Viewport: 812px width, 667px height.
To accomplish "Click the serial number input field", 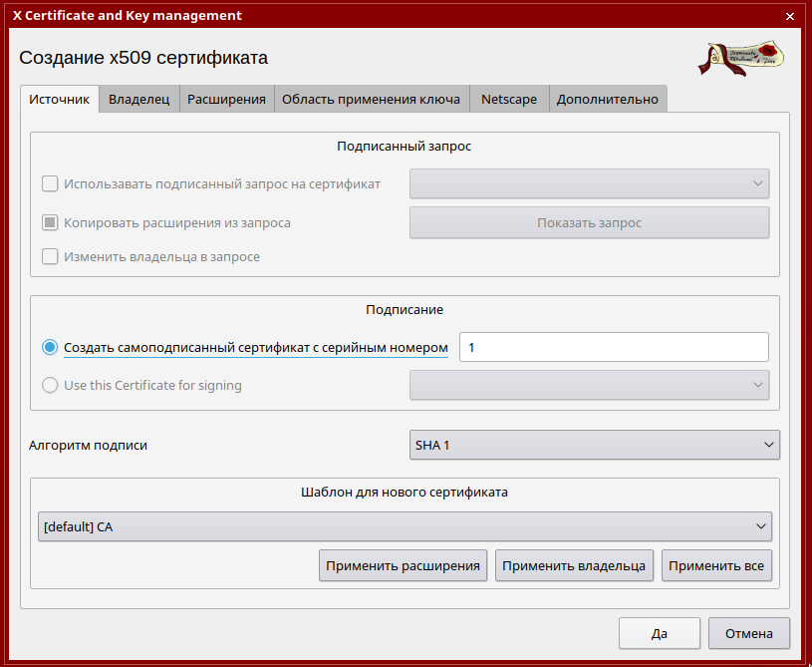I will tap(613, 347).
